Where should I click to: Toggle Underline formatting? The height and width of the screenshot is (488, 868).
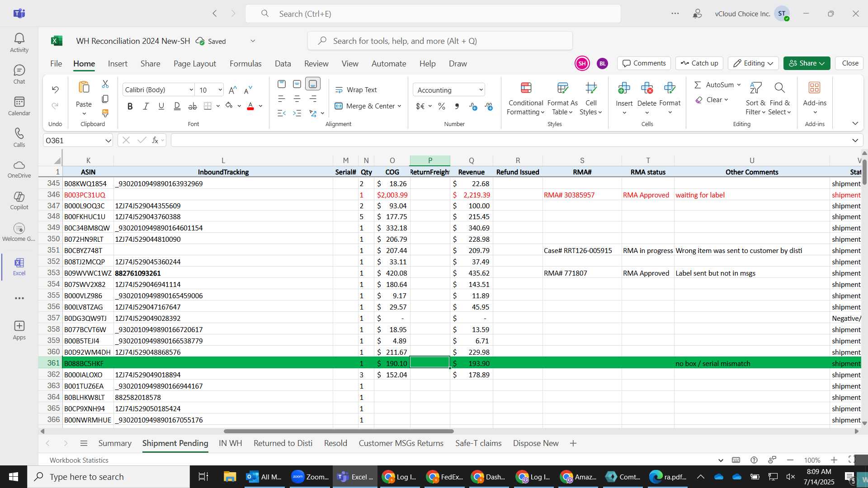point(161,106)
